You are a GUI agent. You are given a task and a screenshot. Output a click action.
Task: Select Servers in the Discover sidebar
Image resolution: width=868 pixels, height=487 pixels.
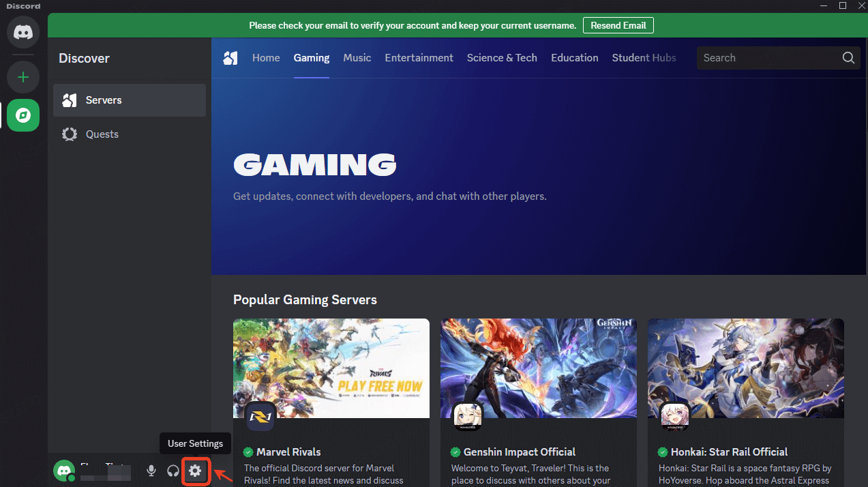tap(104, 100)
